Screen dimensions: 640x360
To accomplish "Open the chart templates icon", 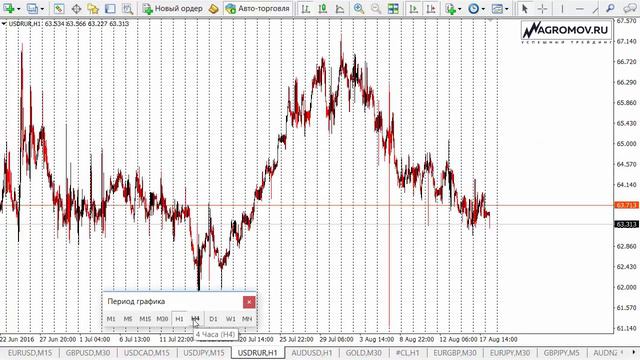I will (497, 8).
